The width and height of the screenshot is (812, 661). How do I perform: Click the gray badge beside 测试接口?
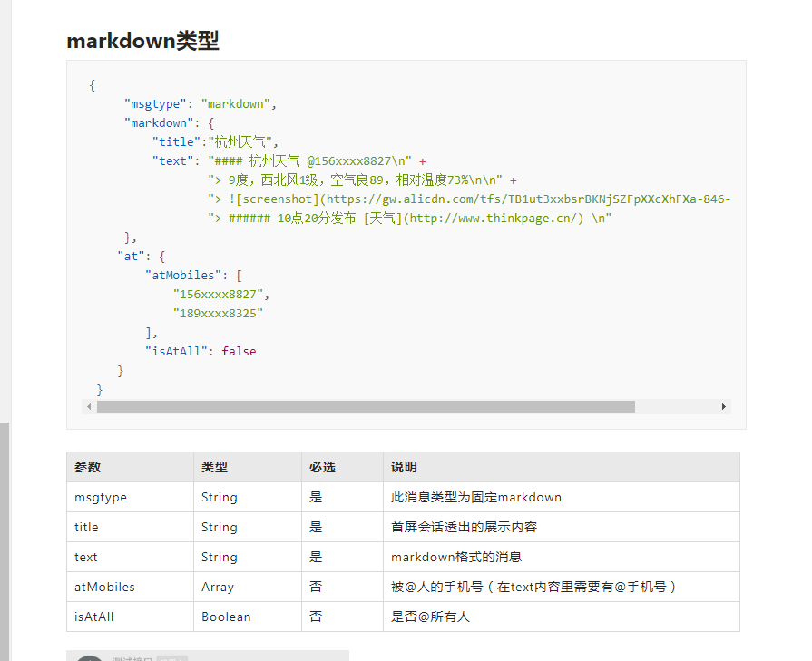172,659
